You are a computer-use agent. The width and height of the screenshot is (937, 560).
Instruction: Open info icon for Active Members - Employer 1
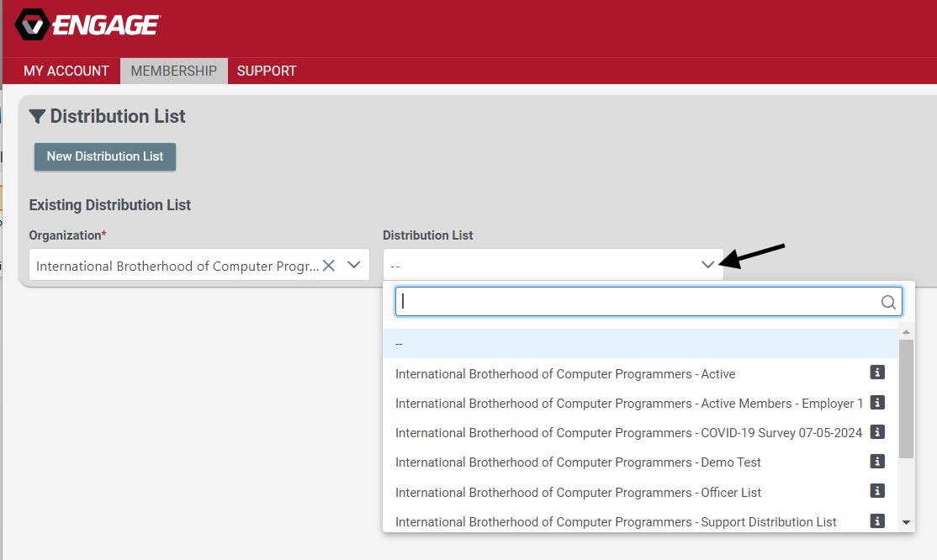(x=877, y=402)
